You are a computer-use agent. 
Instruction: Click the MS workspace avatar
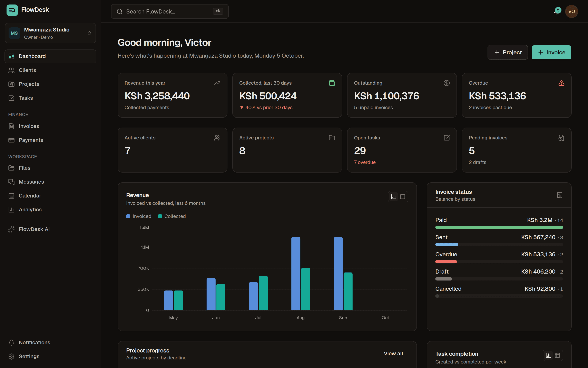14,33
